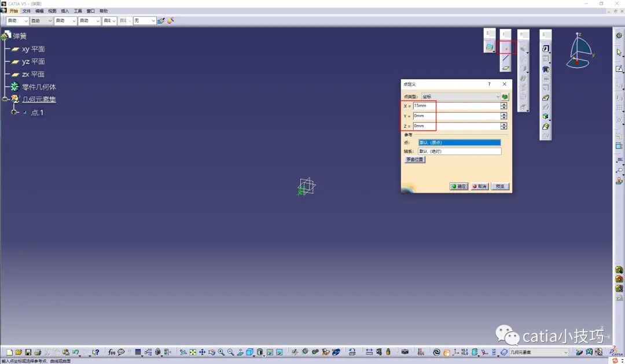The width and height of the screenshot is (625, 364).
Task: Click the Sketcher icon on right toolbar
Action: pos(619,68)
